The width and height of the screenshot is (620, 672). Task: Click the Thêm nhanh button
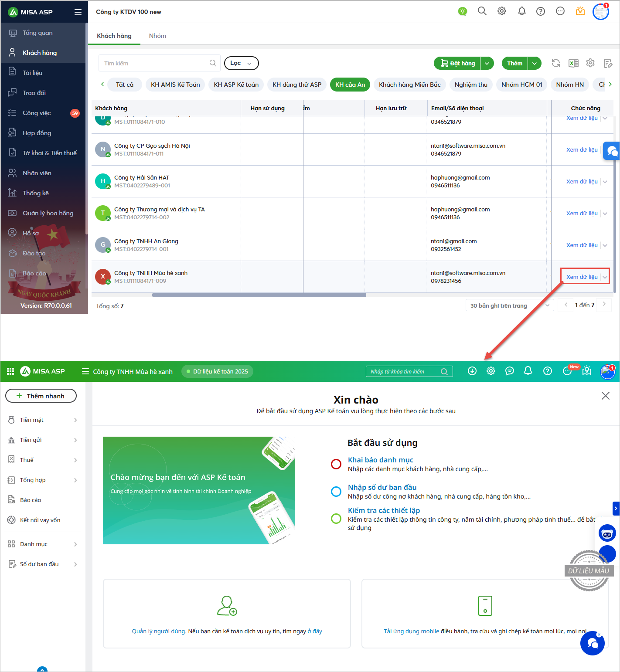coord(41,396)
